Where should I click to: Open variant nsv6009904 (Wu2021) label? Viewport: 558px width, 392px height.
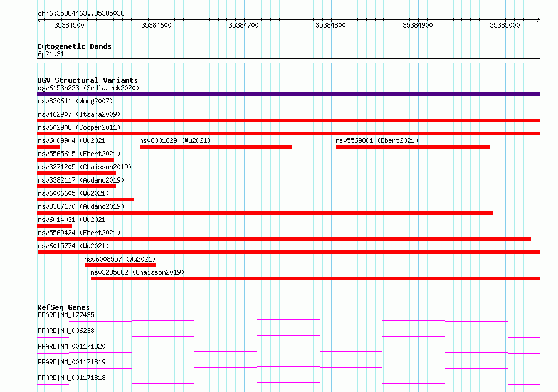point(73,140)
